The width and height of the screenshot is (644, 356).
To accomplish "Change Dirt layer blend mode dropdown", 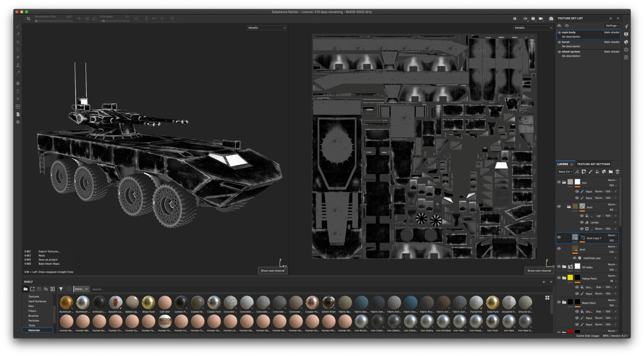I will tap(612, 180).
